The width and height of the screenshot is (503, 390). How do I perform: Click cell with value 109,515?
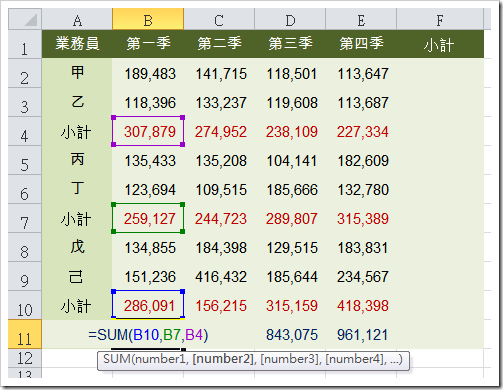pos(219,189)
